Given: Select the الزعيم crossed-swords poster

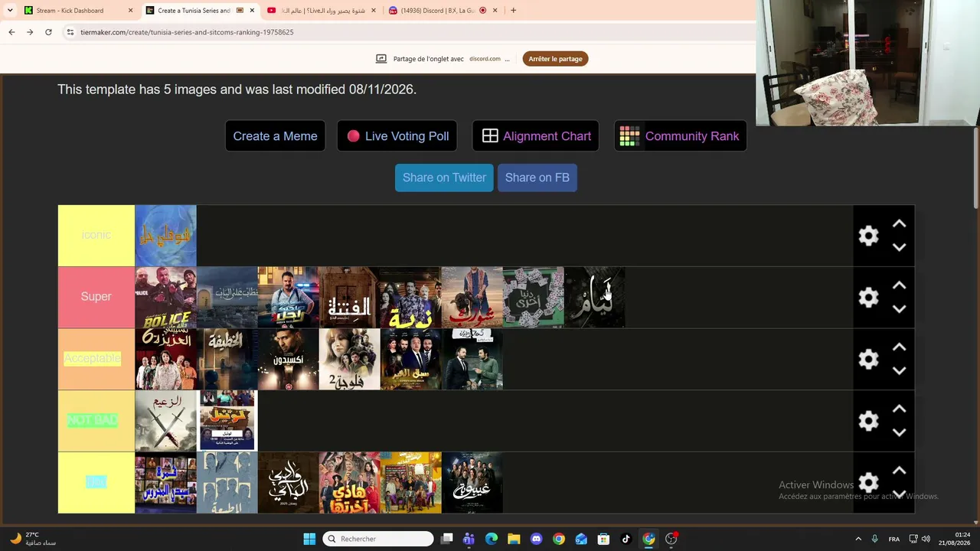Looking at the screenshot, I should click(x=166, y=420).
